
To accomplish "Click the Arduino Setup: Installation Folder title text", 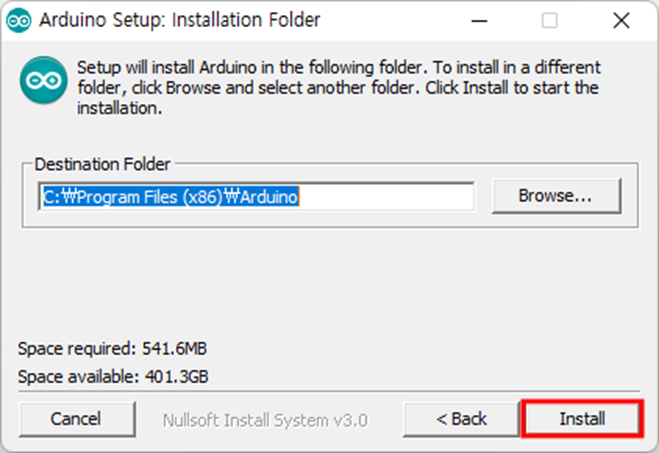I will (x=180, y=20).
